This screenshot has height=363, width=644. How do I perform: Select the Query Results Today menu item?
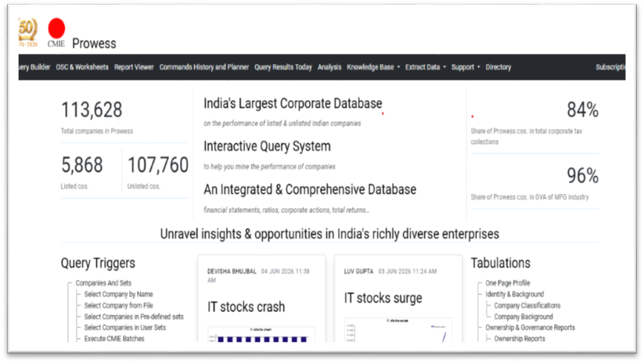[x=283, y=67]
